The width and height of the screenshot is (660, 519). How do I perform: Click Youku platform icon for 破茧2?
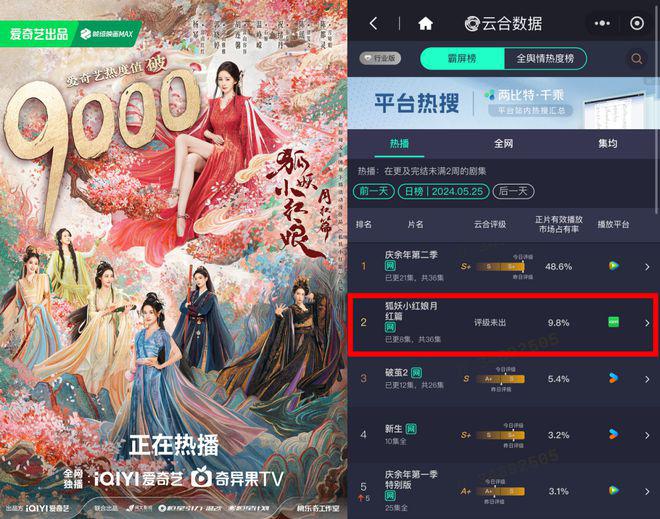[613, 378]
